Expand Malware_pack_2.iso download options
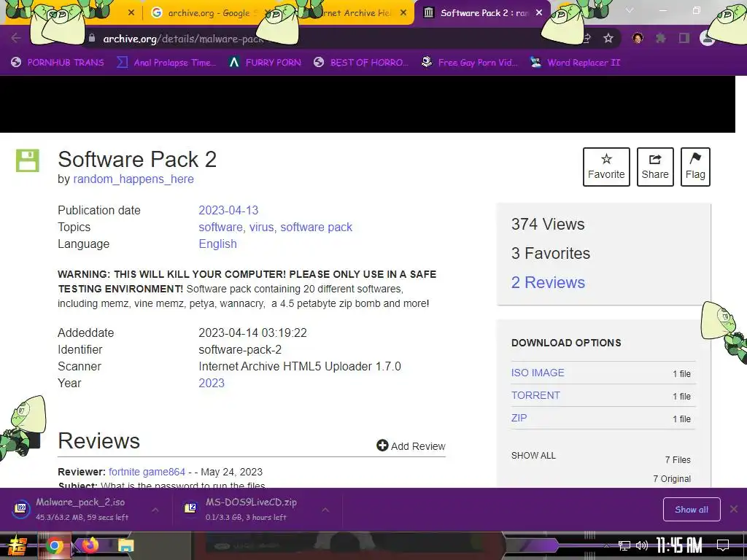Viewport: 747px width, 560px height. point(155,510)
